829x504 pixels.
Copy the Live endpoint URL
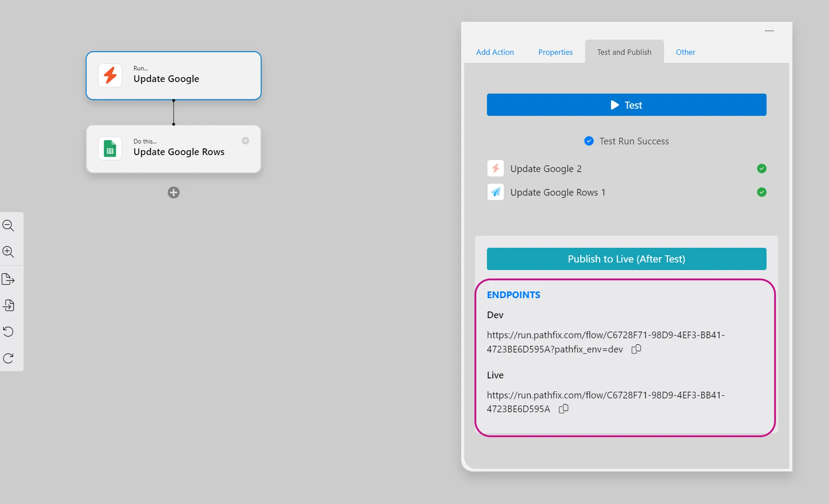(564, 409)
